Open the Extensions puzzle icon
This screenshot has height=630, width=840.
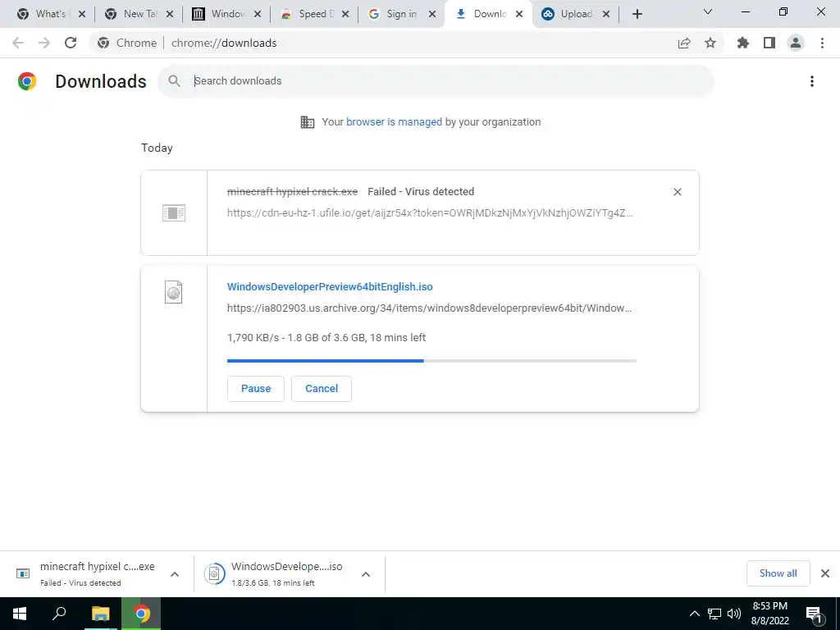[742, 43]
